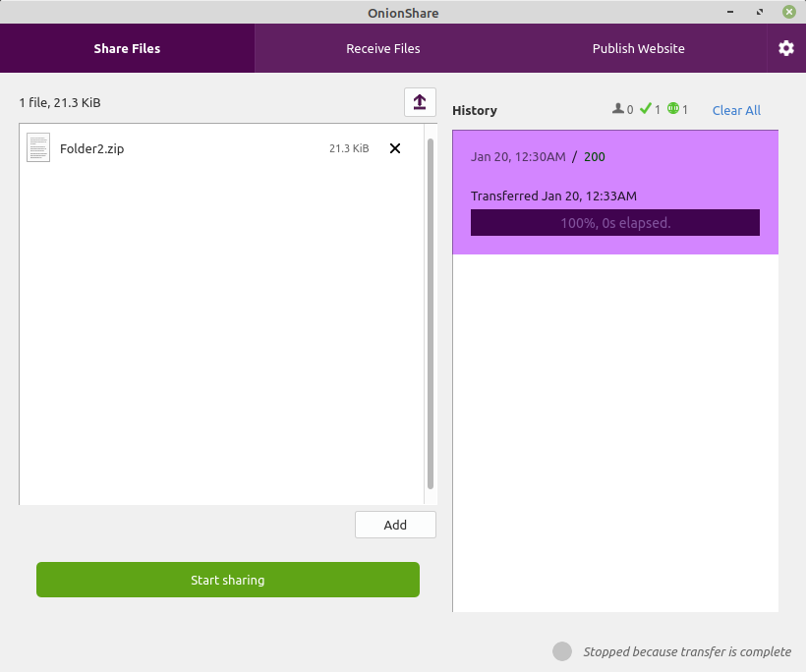The image size is (806, 672).
Task: Click the '1 file, 21.3 KiB' summary text
Action: 60,103
